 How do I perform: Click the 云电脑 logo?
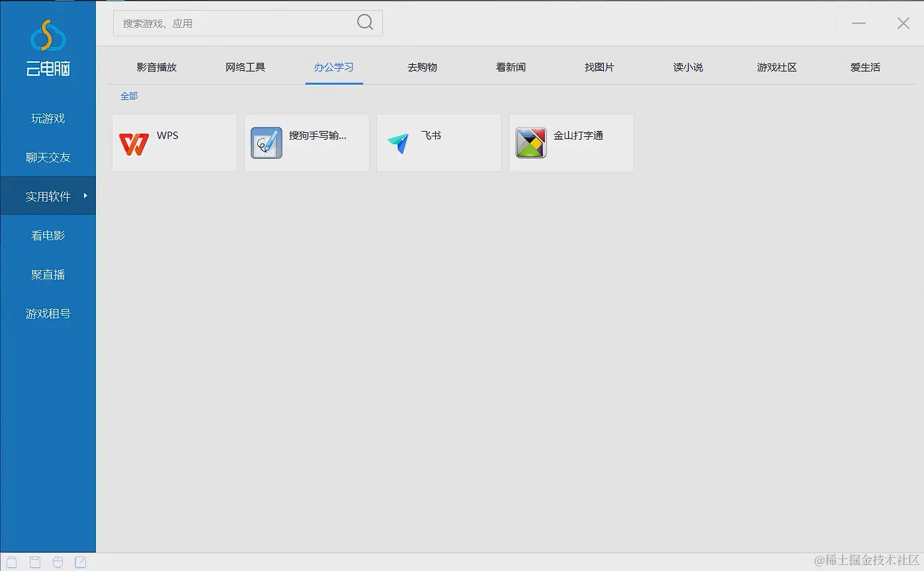(x=47, y=50)
